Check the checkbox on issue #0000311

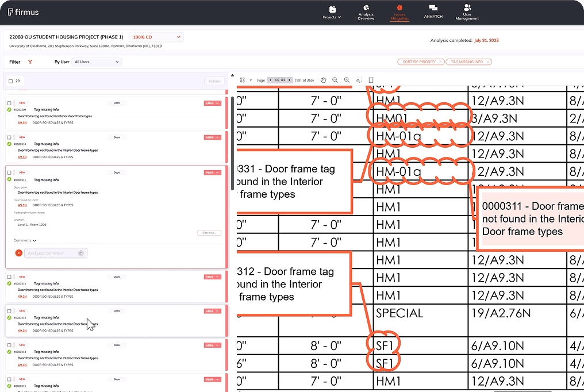click(9, 173)
